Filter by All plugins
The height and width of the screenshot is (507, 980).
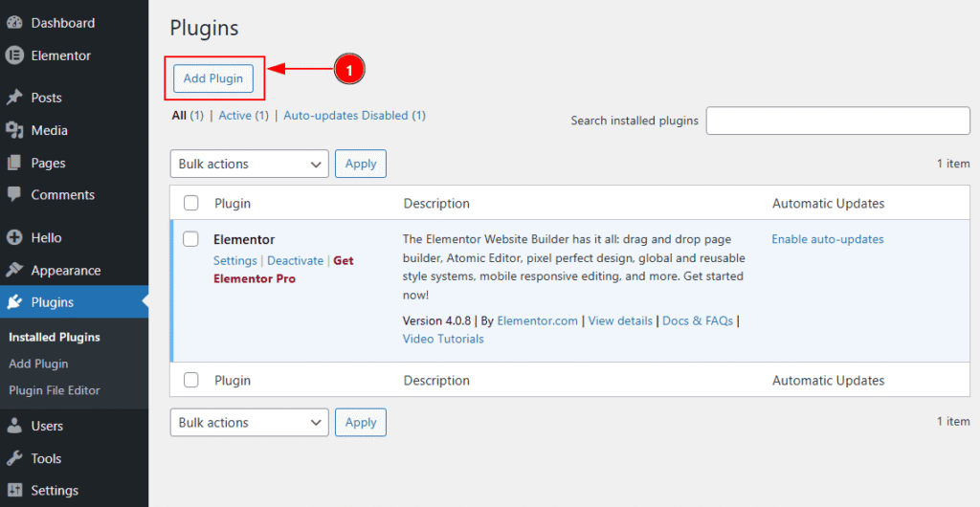[x=179, y=116]
